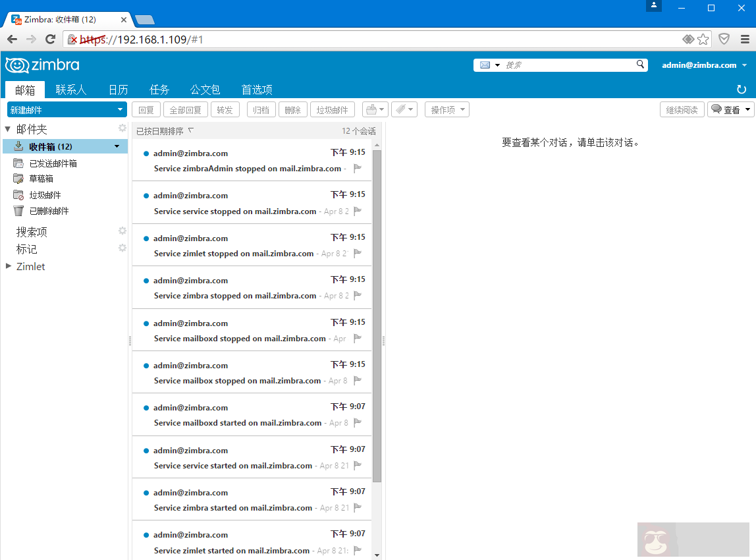Switch to the 日历 calendar tab
Viewport: 756px width, 560px height.
tap(118, 89)
